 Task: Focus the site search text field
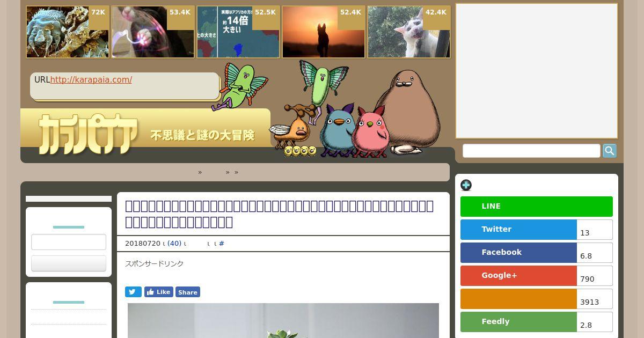coord(531,151)
